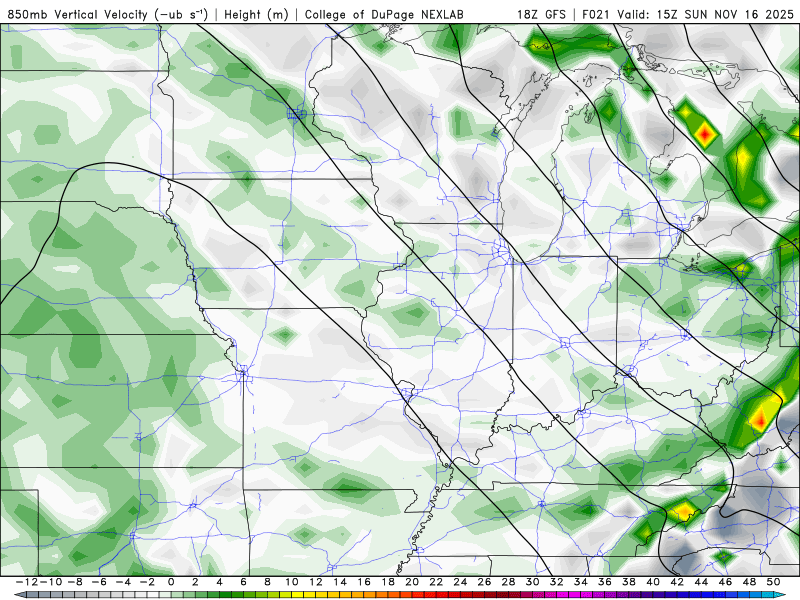
Task: Click the "38" value on the color scale
Action: 629,582
